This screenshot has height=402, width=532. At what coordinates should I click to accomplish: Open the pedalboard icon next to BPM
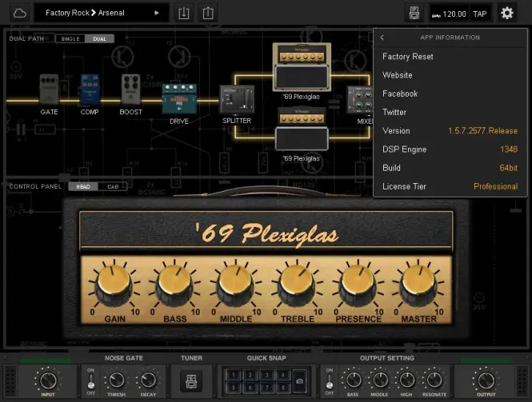click(x=414, y=14)
